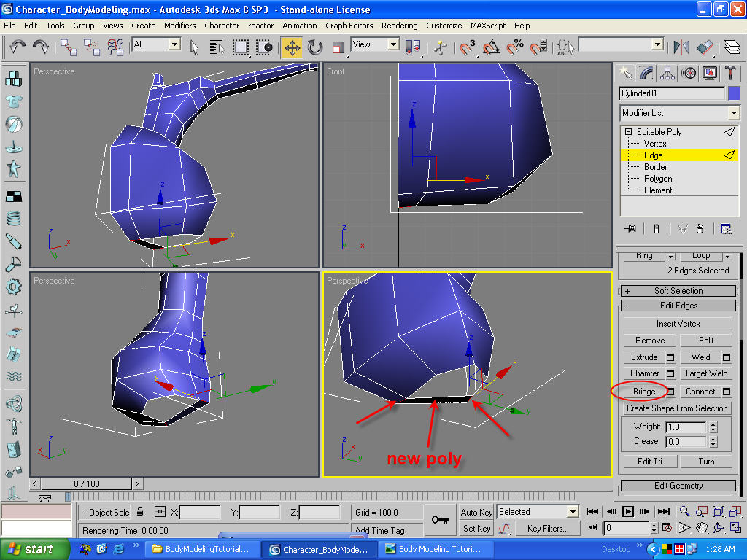This screenshot has height=560, width=747.
Task: Toggle the Angle Snap button
Action: [491, 47]
